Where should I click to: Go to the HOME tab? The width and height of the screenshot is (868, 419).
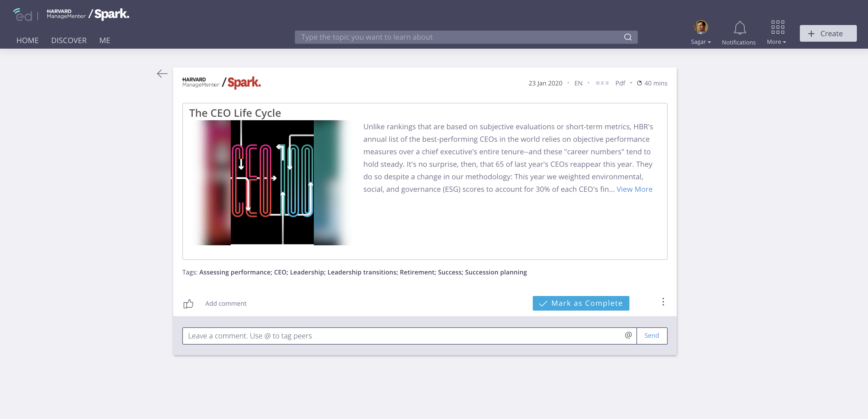27,41
